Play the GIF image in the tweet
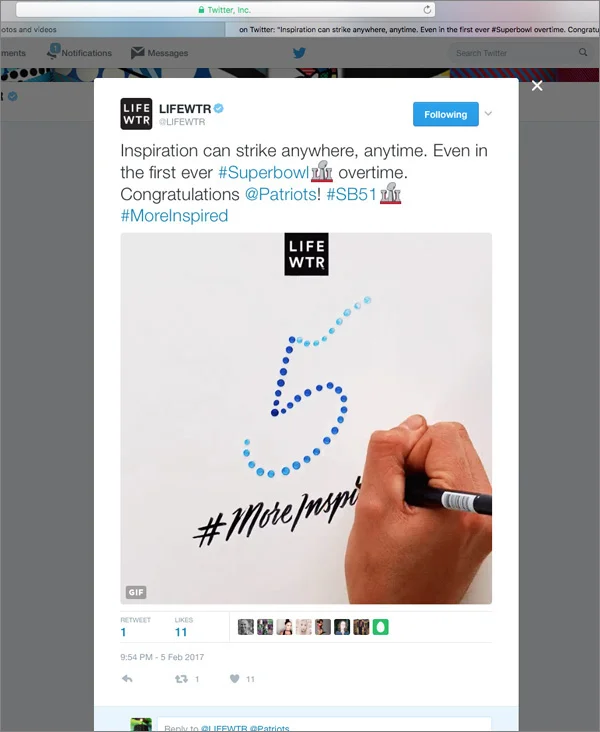 306,418
